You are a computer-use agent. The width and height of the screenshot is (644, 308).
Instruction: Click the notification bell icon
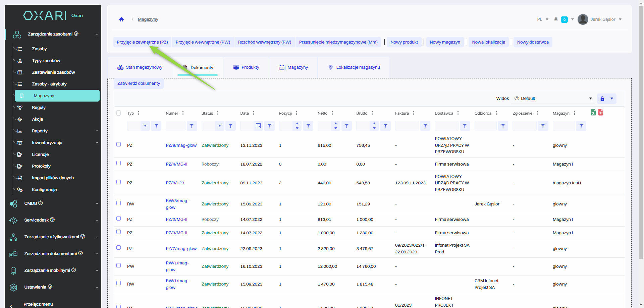point(556,19)
